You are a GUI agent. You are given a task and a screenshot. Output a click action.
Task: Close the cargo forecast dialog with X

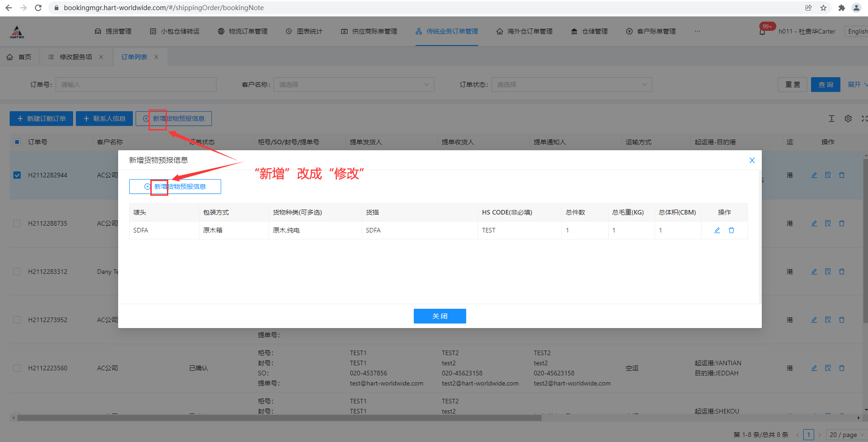752,160
